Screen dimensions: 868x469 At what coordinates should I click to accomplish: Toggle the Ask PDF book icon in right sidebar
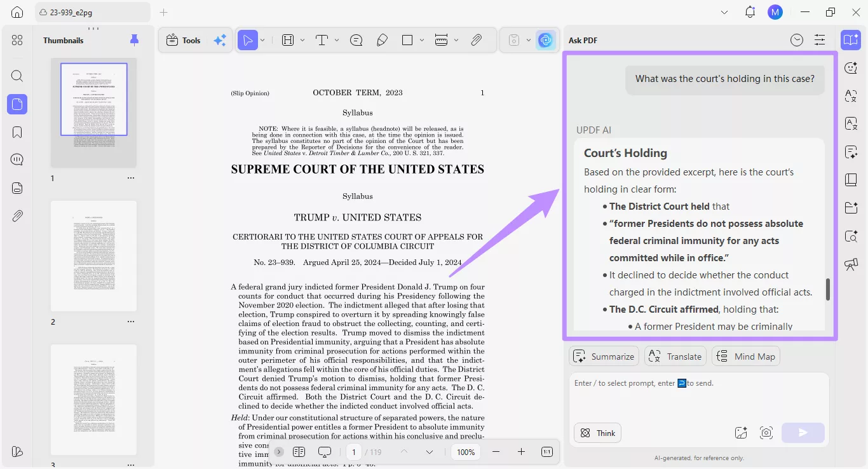851,40
